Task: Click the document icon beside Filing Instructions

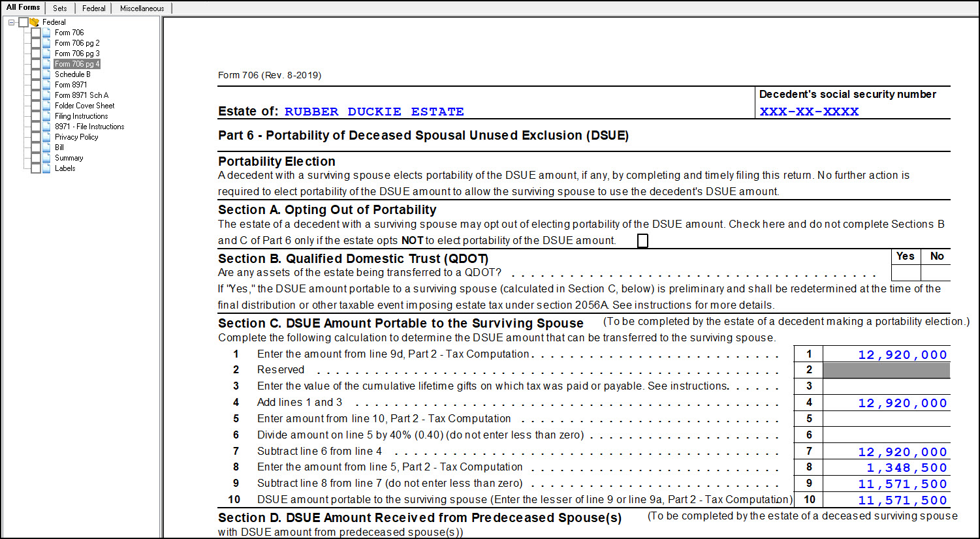Action: pos(46,116)
